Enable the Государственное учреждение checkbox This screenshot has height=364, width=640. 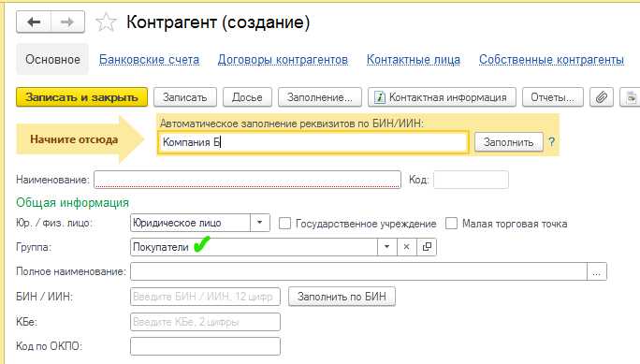[x=284, y=224]
